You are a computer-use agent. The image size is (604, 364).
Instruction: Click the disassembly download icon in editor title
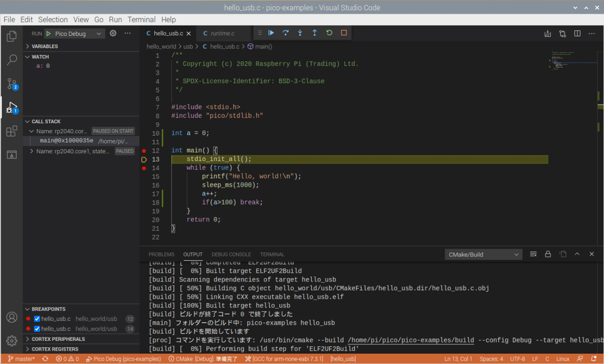click(548, 34)
